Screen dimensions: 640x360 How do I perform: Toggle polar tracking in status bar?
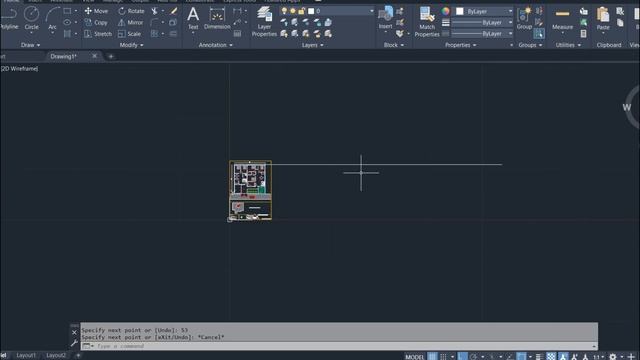tap(473, 357)
